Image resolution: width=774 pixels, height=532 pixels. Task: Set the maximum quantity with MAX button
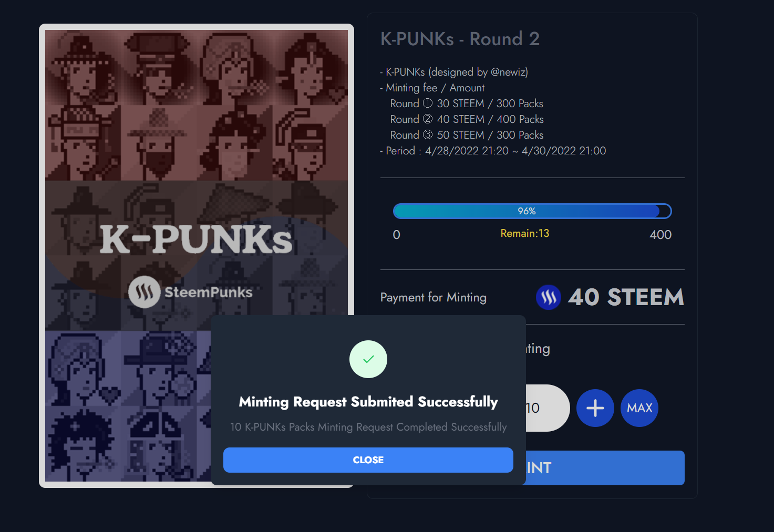coord(639,408)
